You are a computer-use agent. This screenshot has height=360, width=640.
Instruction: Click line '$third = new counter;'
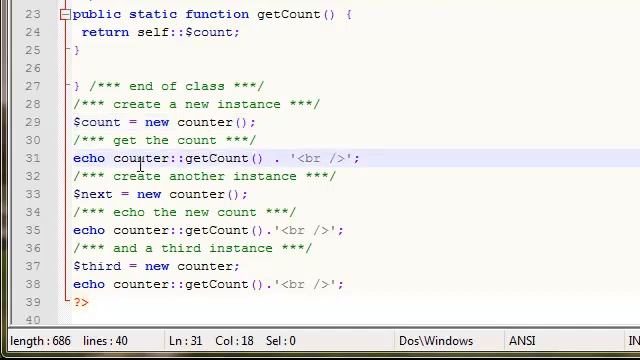(156, 266)
